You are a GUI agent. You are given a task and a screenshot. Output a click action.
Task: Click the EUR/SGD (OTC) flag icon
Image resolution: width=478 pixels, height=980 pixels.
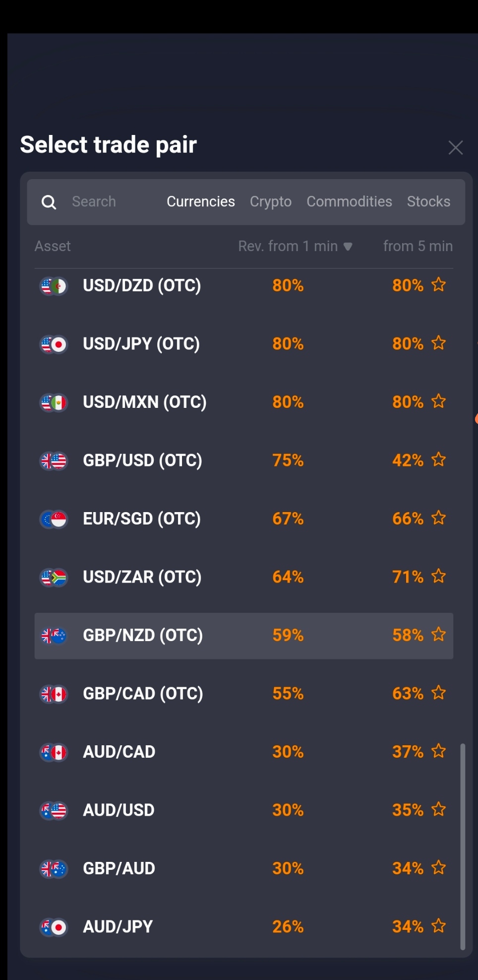[x=53, y=519]
